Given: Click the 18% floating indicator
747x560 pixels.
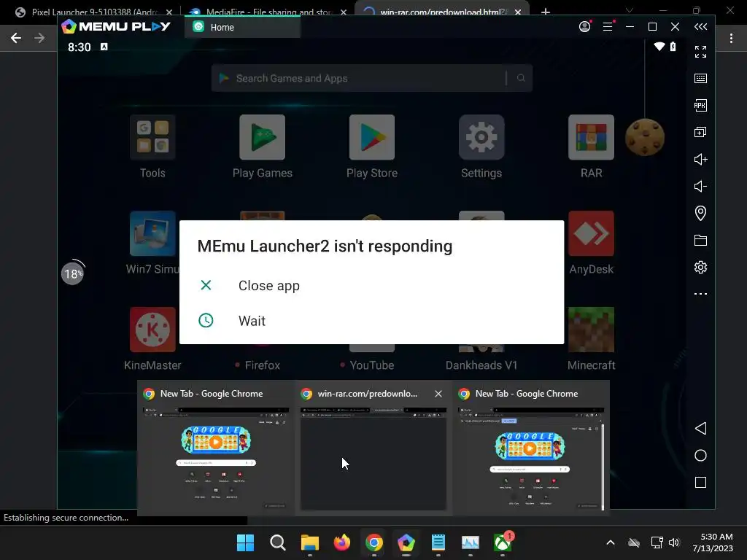Looking at the screenshot, I should (72, 273).
